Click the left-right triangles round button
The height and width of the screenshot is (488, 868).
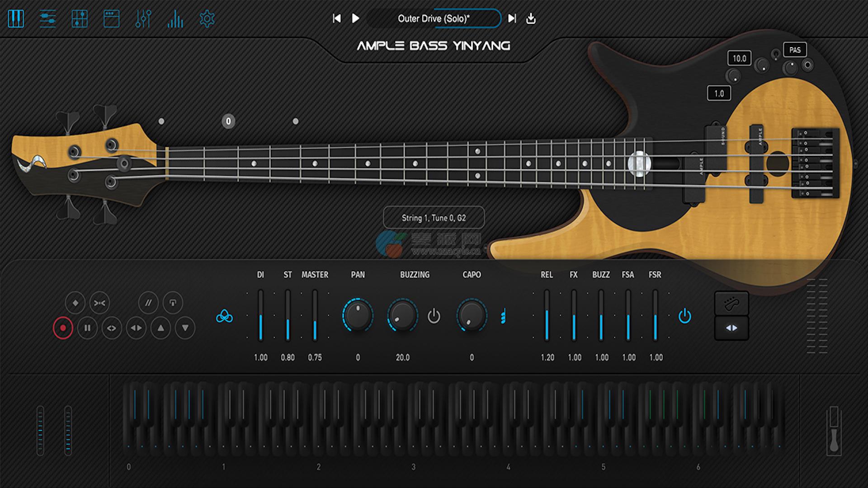tap(136, 328)
